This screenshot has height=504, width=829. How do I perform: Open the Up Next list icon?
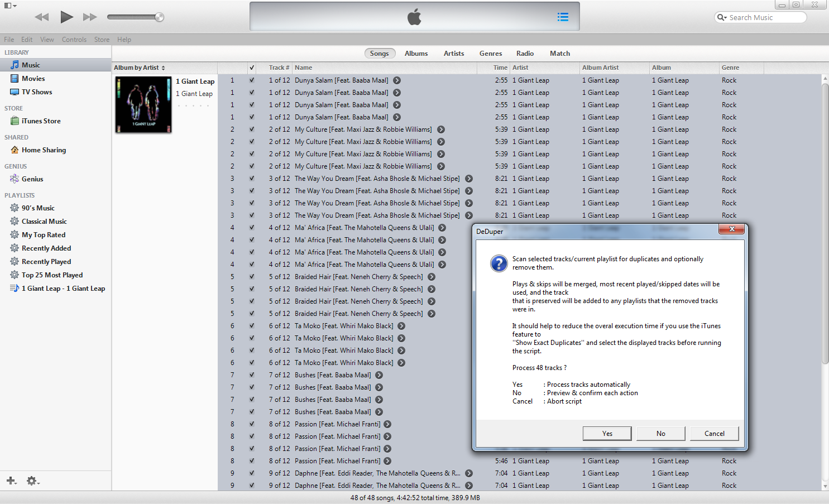(x=563, y=17)
